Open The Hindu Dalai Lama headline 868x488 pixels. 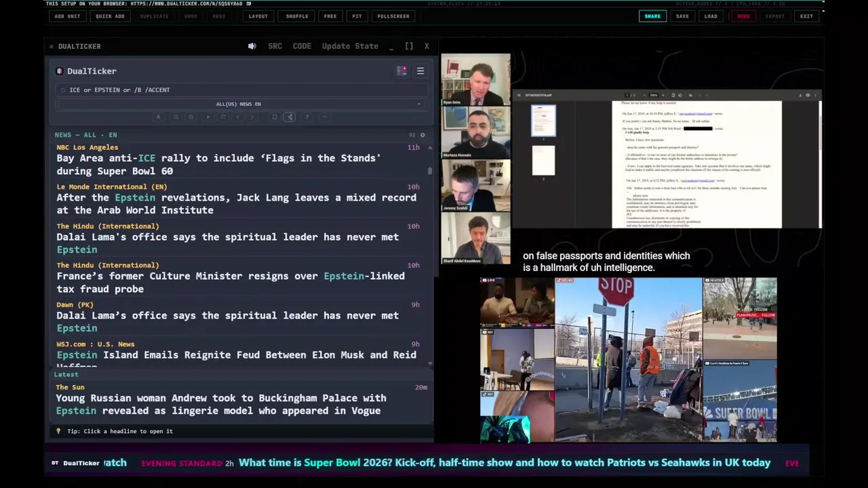click(x=227, y=243)
